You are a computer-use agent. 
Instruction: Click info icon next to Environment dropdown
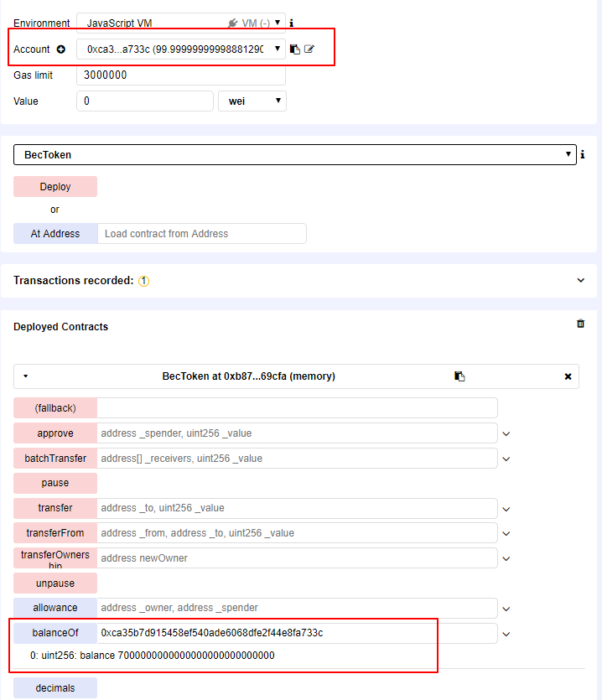[x=292, y=23]
